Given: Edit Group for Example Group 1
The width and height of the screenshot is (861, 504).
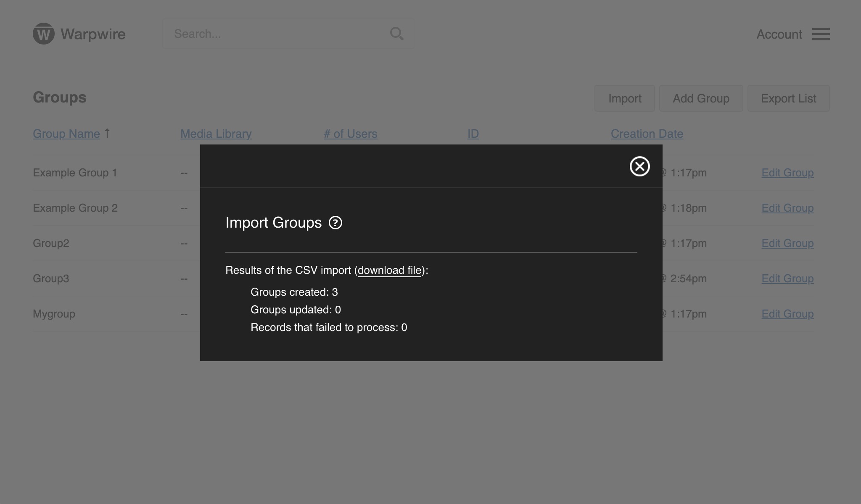Looking at the screenshot, I should 787,173.
